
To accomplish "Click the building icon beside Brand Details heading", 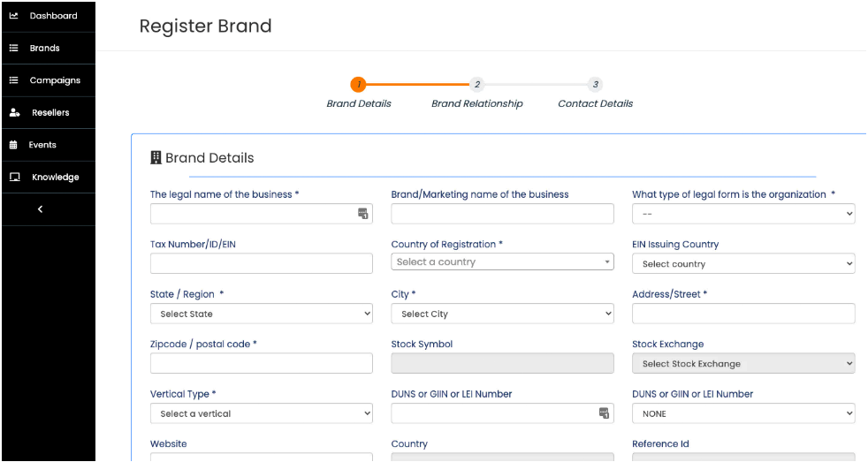I will click(156, 158).
